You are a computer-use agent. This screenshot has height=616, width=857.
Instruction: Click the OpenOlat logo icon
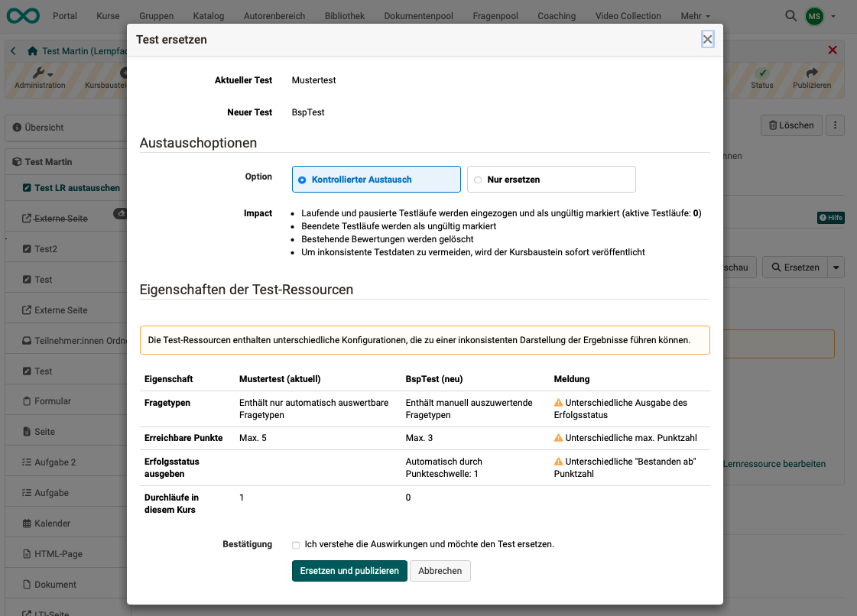tap(22, 15)
